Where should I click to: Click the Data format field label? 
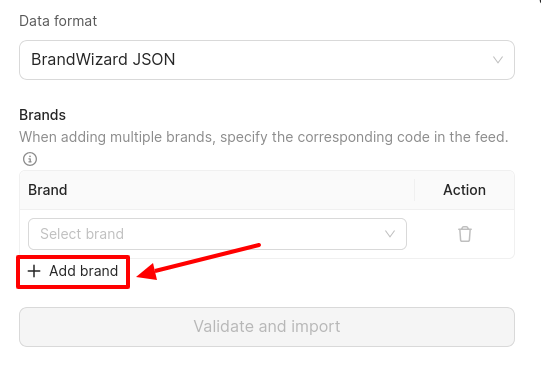click(58, 21)
